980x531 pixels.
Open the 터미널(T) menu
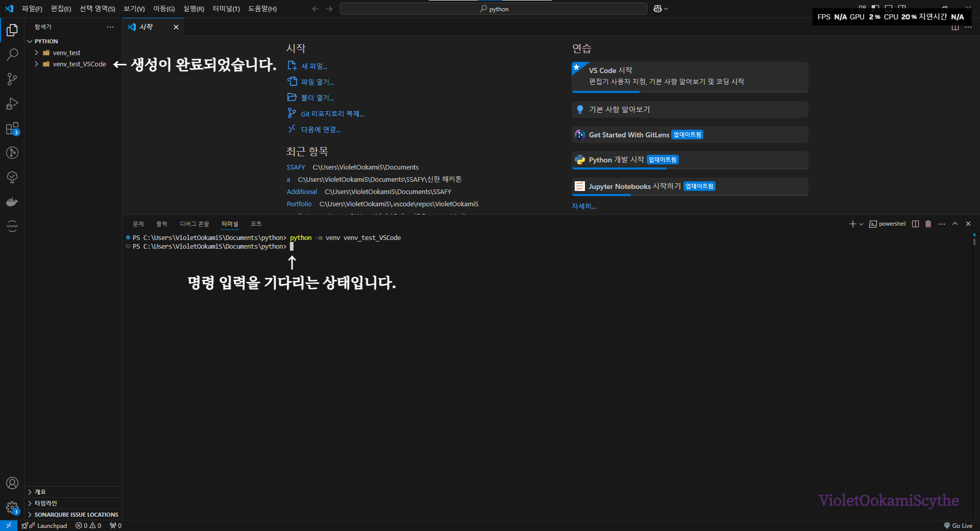[226, 9]
